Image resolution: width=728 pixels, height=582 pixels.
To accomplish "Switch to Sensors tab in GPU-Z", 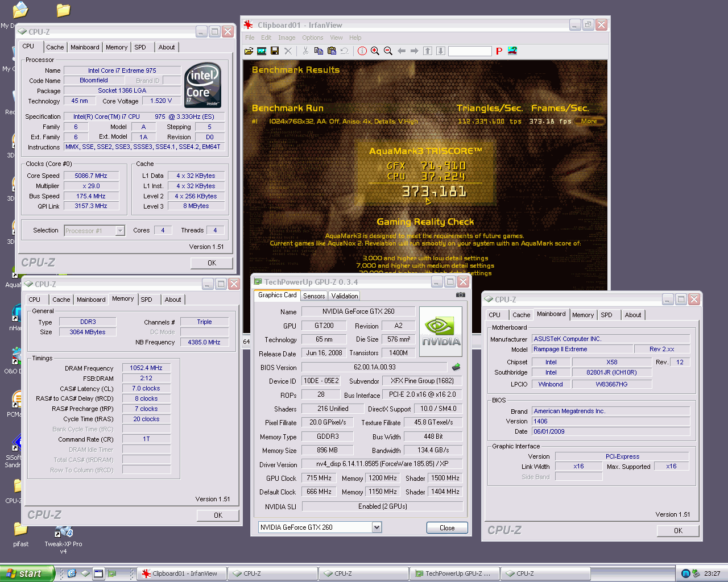I will [x=314, y=296].
